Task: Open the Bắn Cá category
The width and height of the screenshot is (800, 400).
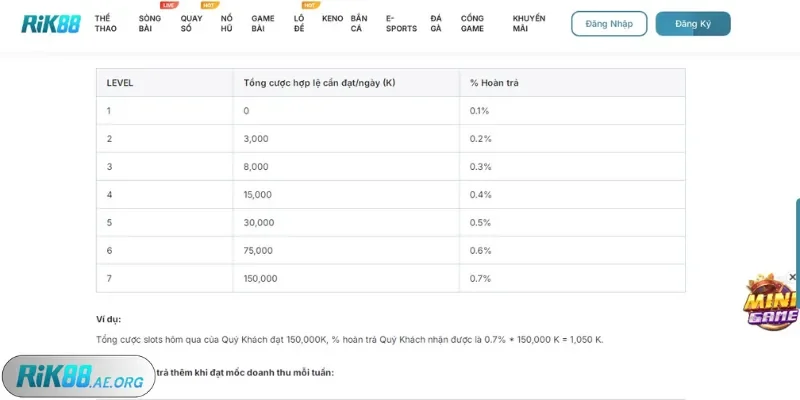Action: [x=359, y=24]
